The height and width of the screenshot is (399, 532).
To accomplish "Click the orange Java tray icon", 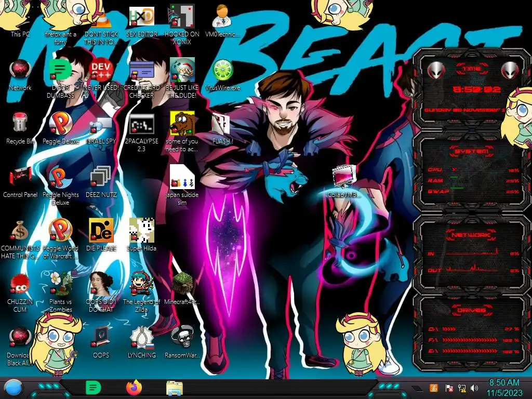I will (433, 388).
